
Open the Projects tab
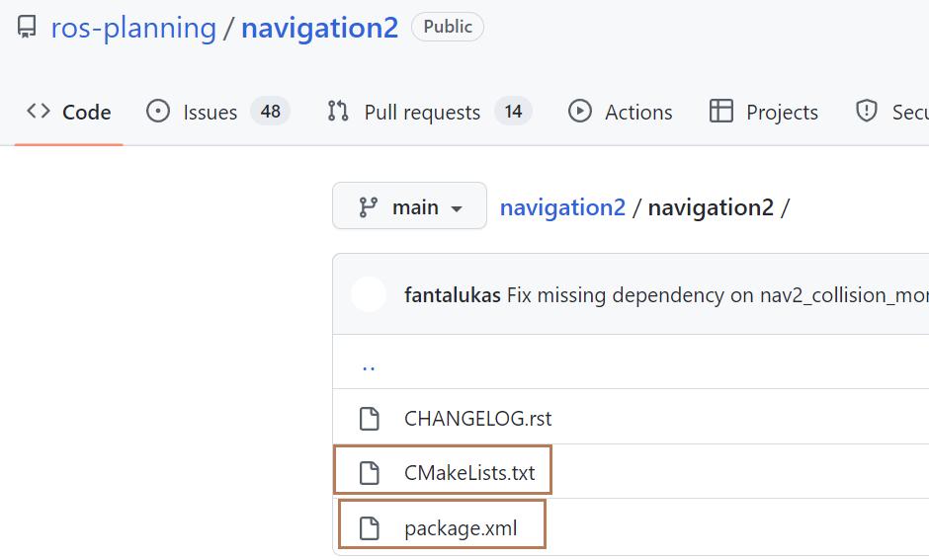click(764, 112)
